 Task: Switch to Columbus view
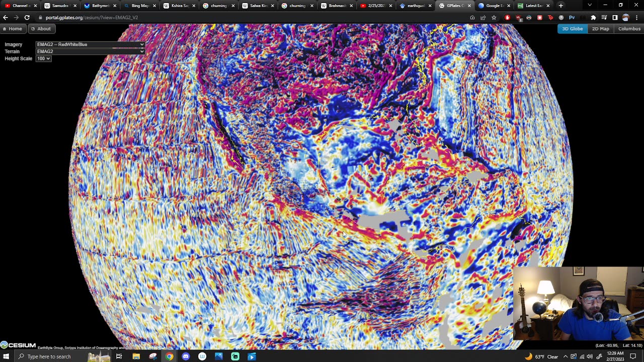(x=629, y=29)
